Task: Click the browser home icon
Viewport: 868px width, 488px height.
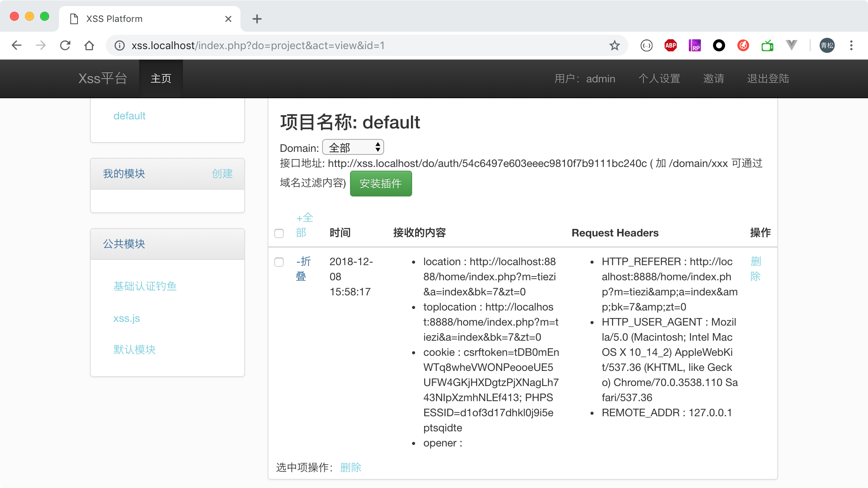Action: tap(89, 45)
